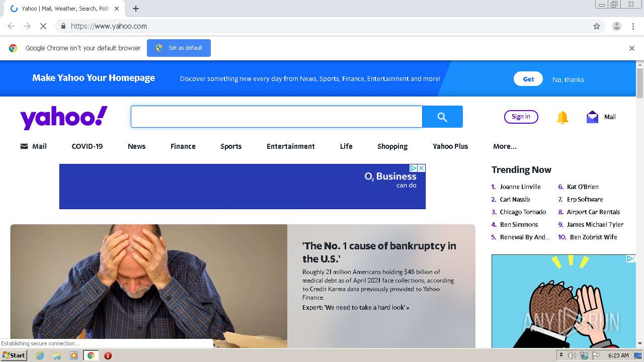The height and width of the screenshot is (362, 644).
Task: Open trending topic Chicago Tornado
Action: pyautogui.click(x=523, y=212)
